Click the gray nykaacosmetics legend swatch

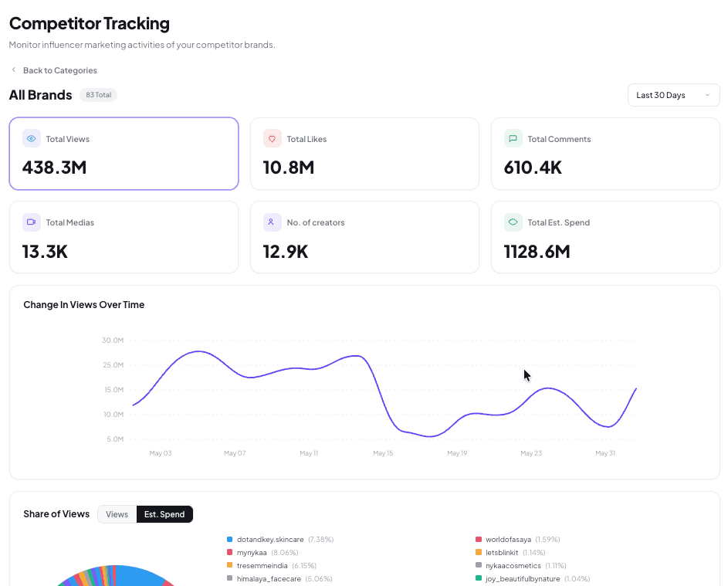479,566
